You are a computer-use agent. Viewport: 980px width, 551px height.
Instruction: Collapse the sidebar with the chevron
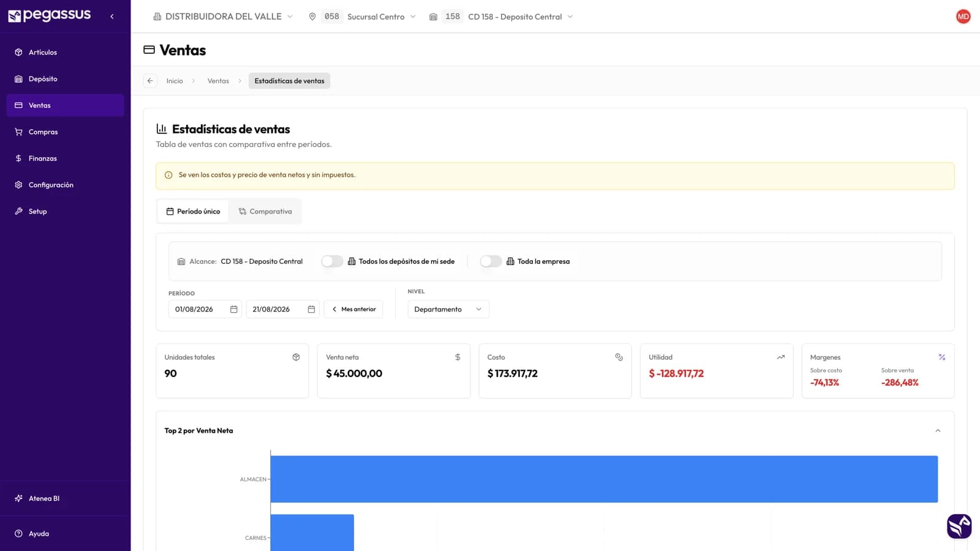[112, 17]
